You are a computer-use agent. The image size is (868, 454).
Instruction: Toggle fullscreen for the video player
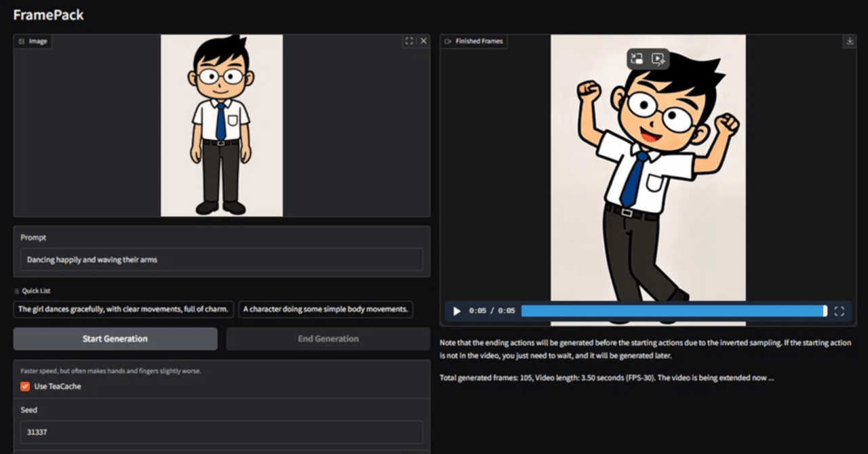click(x=840, y=311)
